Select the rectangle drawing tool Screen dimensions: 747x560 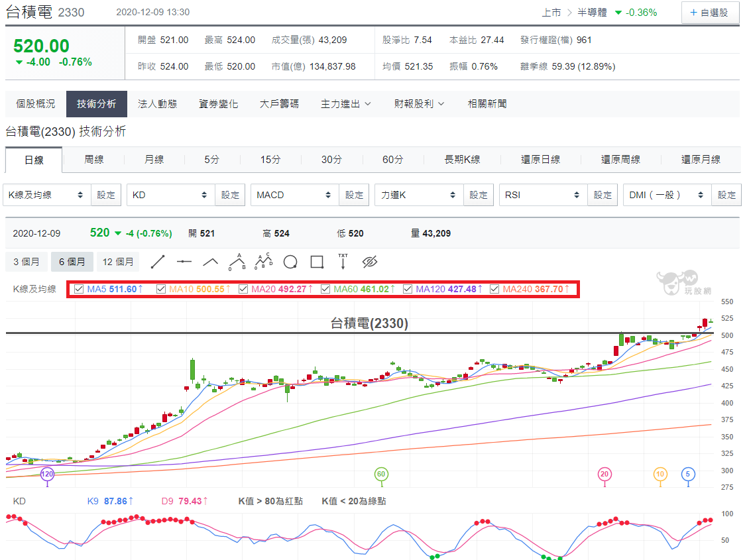[x=317, y=262]
